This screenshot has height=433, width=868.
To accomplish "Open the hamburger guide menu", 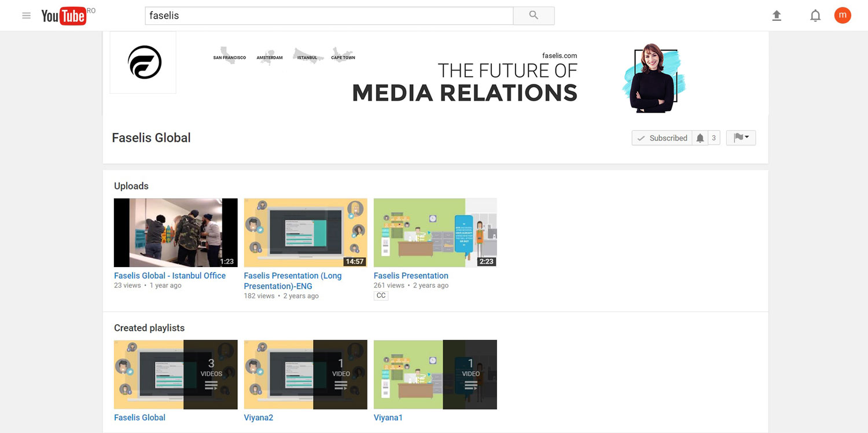I will click(26, 16).
